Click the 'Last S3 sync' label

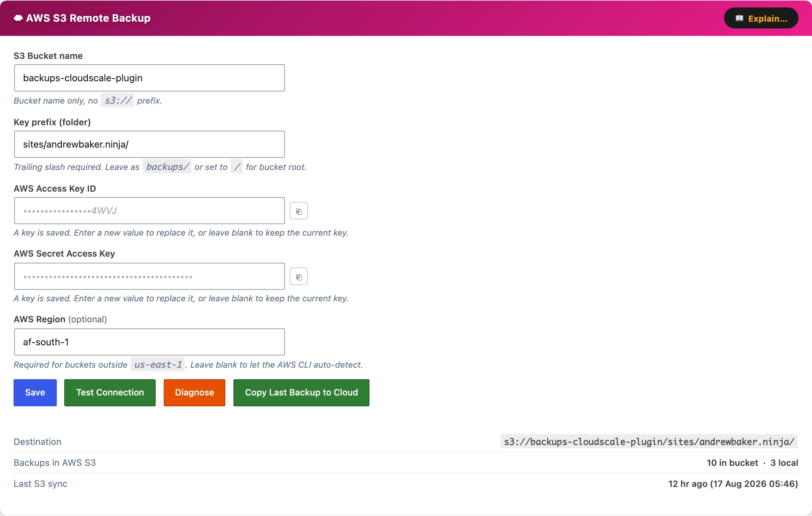tap(41, 484)
